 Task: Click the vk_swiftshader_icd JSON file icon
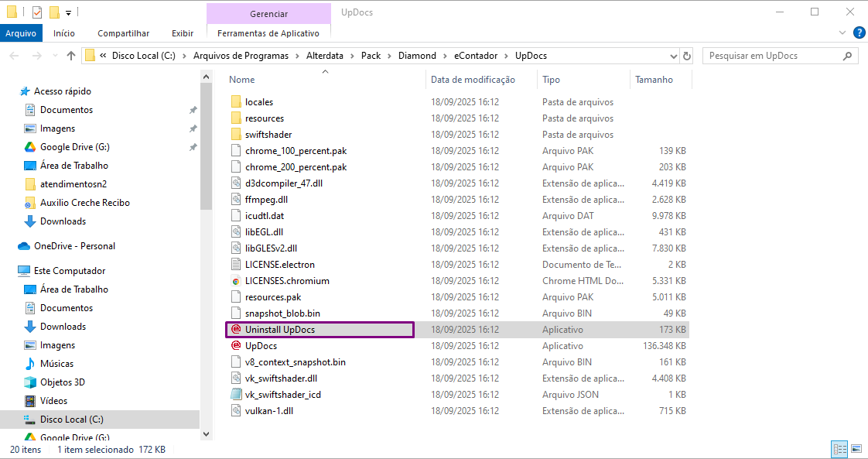pos(236,394)
